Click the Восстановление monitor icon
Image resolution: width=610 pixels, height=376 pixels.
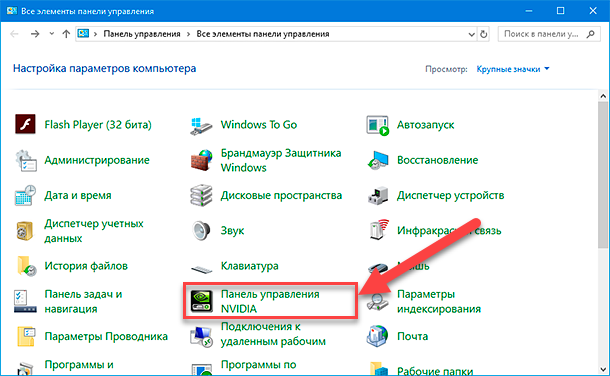378,160
